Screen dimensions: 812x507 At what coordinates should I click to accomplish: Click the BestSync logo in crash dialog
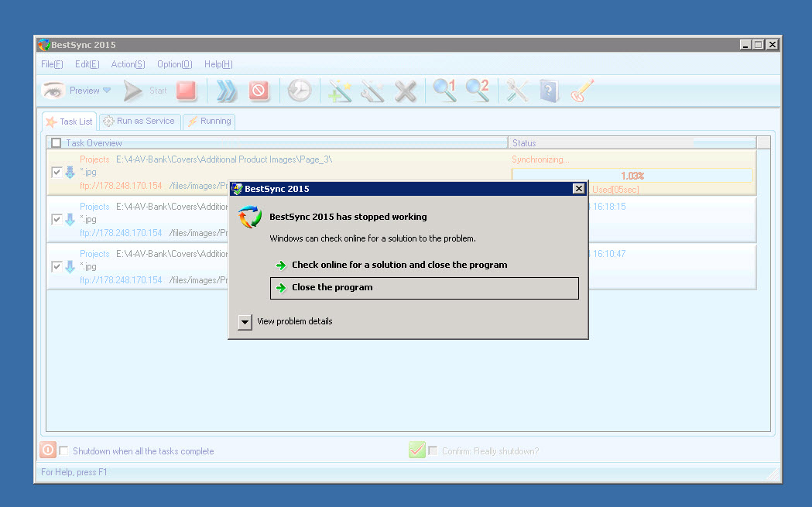[249, 217]
